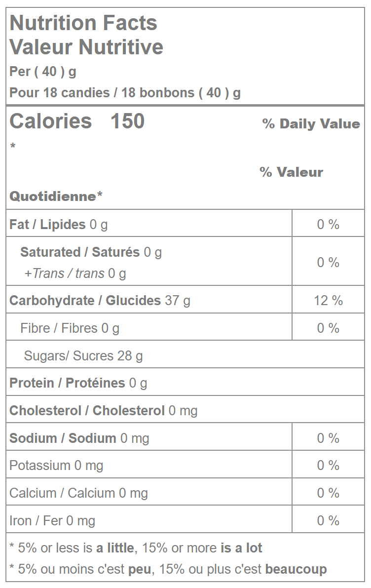This screenshot has width=371, height=588.
Task: Select Carbohydrate / Glucides 37 g row
Action: (100, 301)
